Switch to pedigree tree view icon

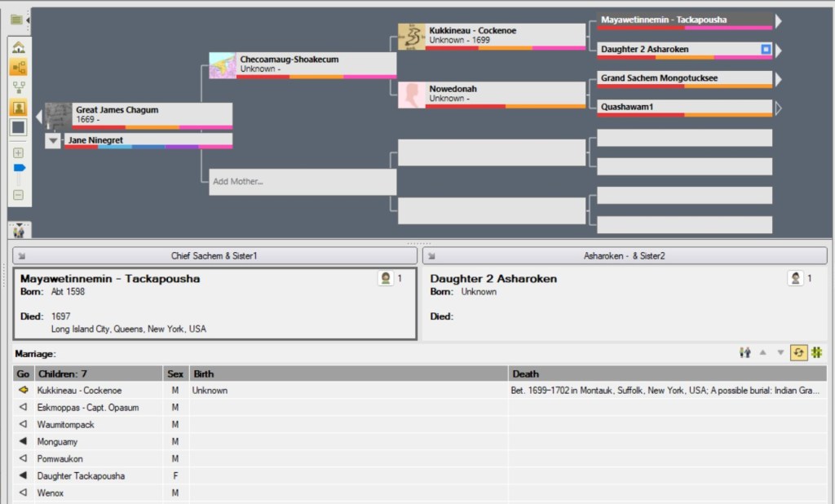[19, 67]
